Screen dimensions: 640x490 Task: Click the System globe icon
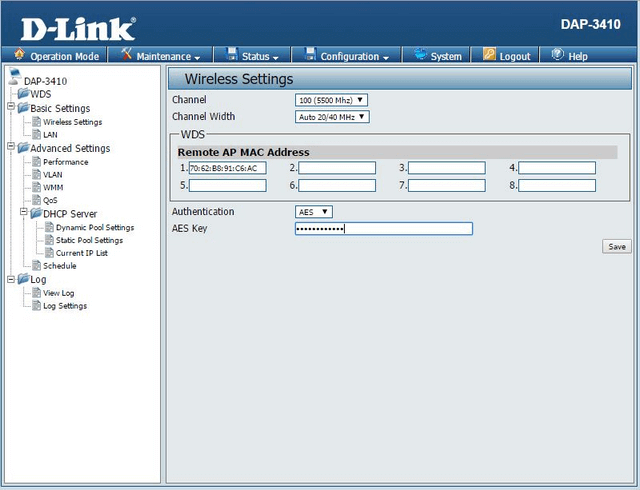point(420,56)
